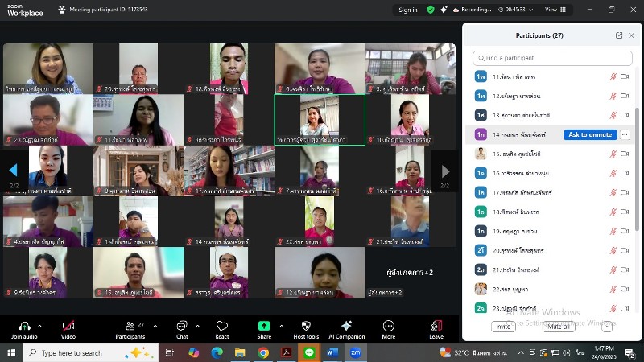Go to previous gallery page arrow
The width and height of the screenshot is (644, 362).
(x=13, y=170)
